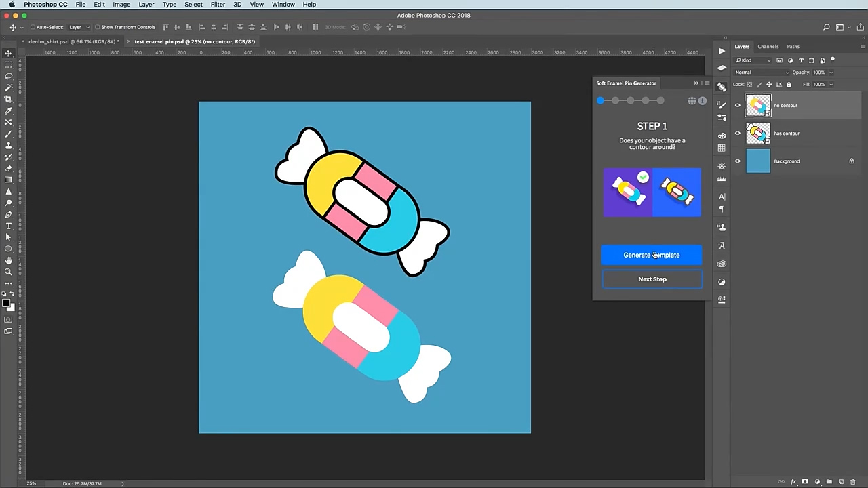This screenshot has height=488, width=868.
Task: Open the candy-icon Pin Generator panel button
Action: (x=722, y=87)
